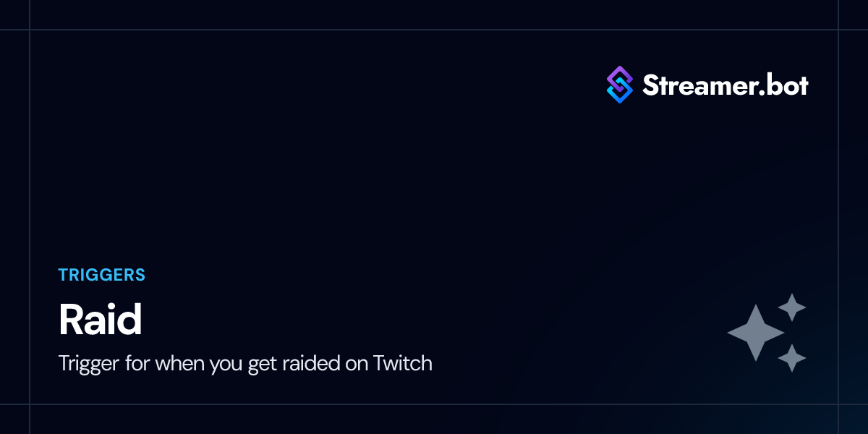Select the blue TRIGGERS category label
The width and height of the screenshot is (868, 434).
(x=102, y=275)
